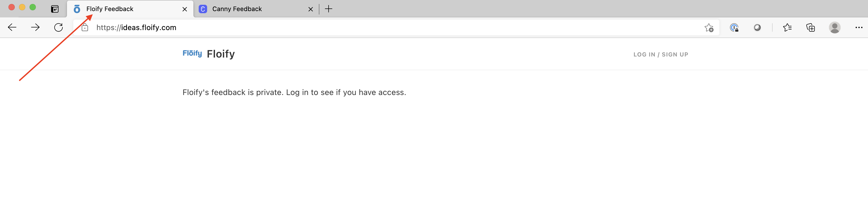Image resolution: width=868 pixels, height=218 pixels.
Task: Open the user profile avatar
Action: (x=835, y=27)
